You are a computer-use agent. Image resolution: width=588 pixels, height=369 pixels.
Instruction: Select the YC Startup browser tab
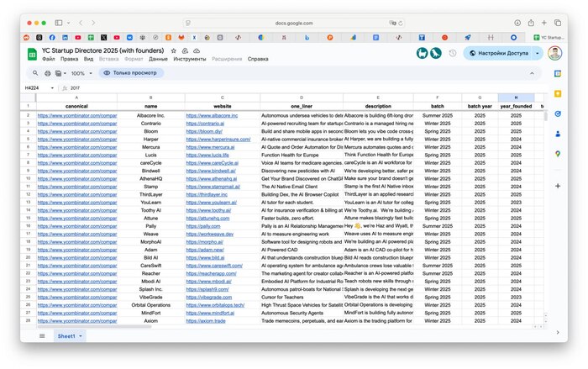549,38
